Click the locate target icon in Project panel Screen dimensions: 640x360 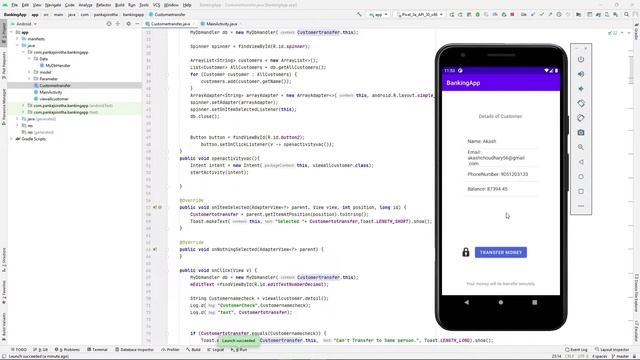pyautogui.click(x=109, y=24)
